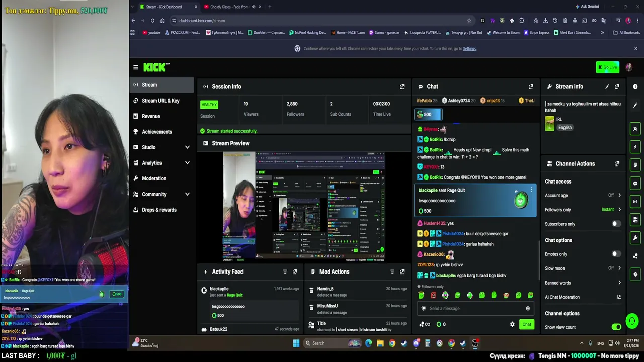Pop out the Chat panel
Image resolution: width=644 pixels, height=362 pixels.
click(531, 87)
